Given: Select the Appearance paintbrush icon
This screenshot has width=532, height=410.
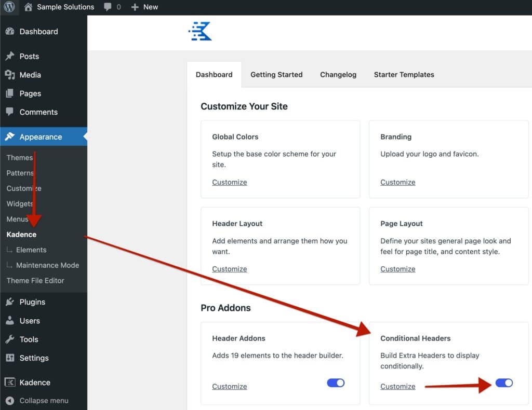Looking at the screenshot, I should tap(11, 136).
